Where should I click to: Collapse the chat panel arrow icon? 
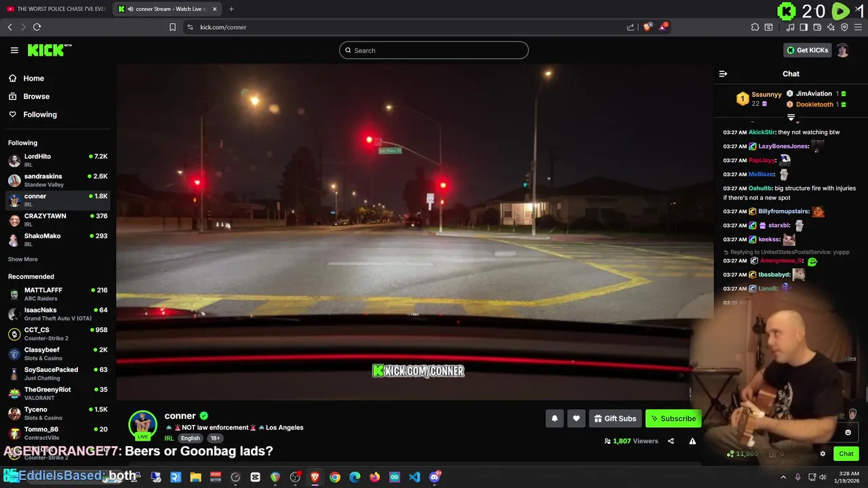point(723,74)
